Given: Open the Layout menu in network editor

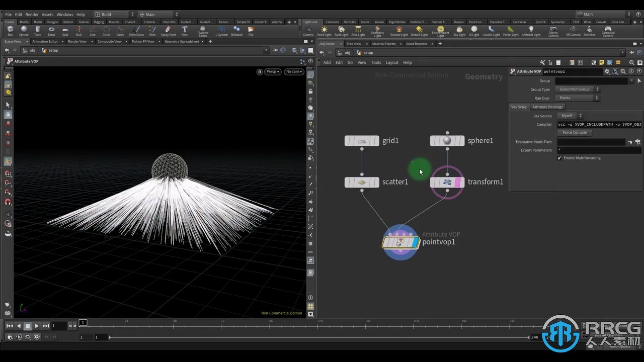Looking at the screenshot, I should (x=392, y=62).
